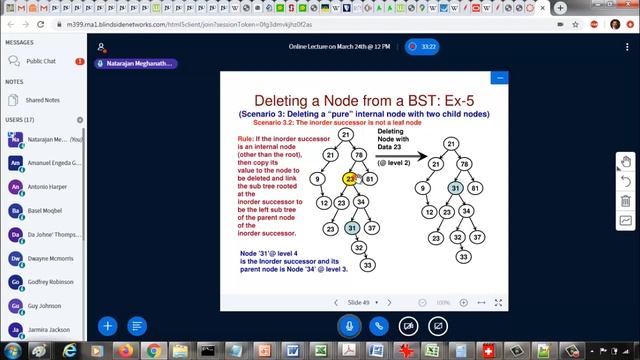Image resolution: width=640 pixels, height=360 pixels.
Task: Click the unread badge on Public Chat
Action: (x=80, y=61)
